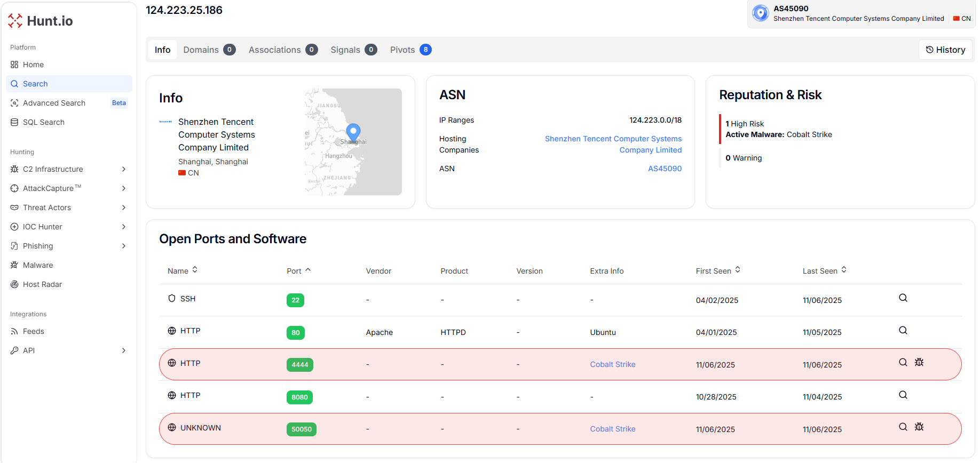Click the Beta badge next to Advanced Search

(x=119, y=103)
